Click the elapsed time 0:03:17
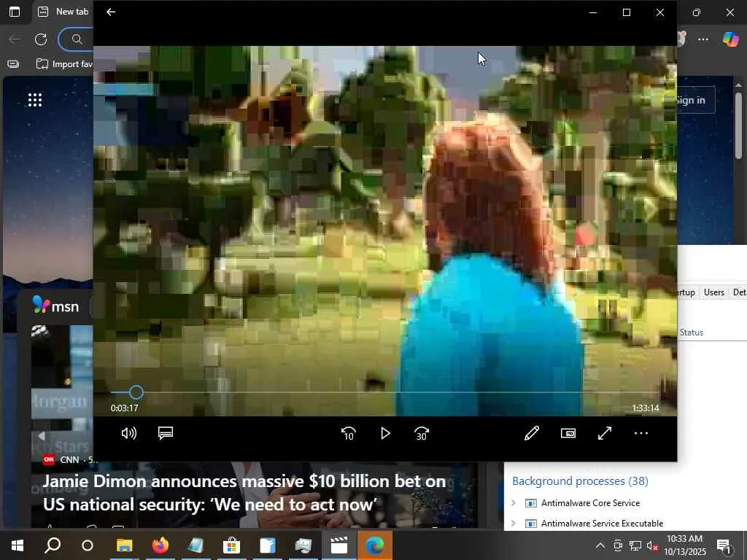The image size is (747, 560). pos(124,408)
